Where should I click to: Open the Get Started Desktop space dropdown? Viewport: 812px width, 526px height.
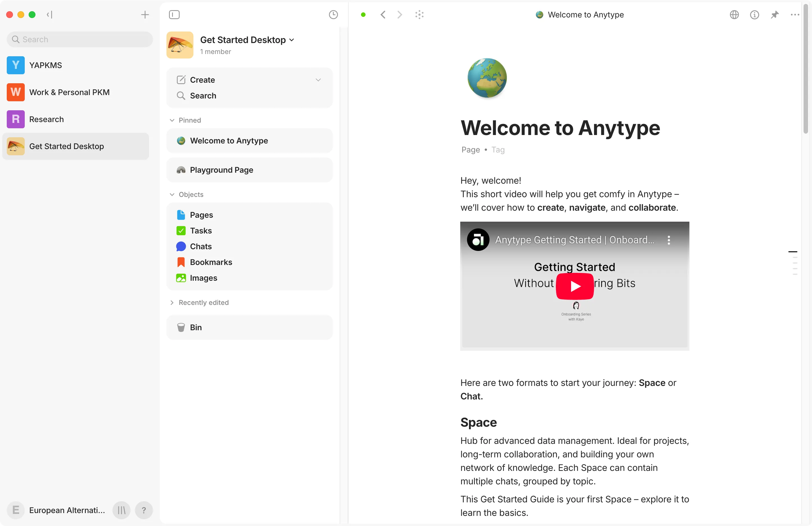292,40
